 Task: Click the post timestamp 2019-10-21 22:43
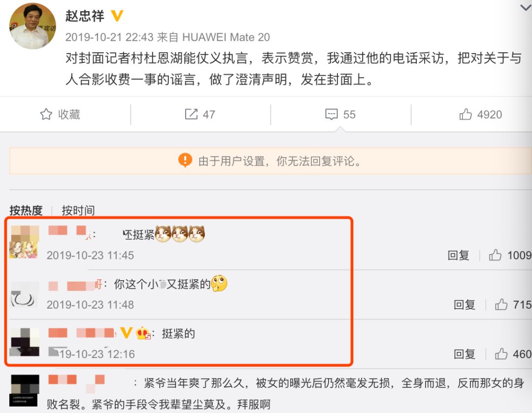(x=109, y=37)
